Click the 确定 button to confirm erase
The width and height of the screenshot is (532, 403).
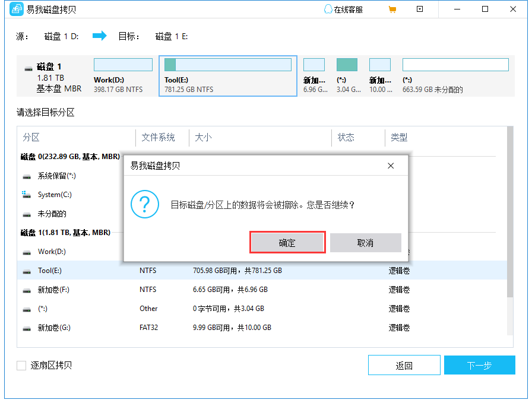[x=287, y=242]
